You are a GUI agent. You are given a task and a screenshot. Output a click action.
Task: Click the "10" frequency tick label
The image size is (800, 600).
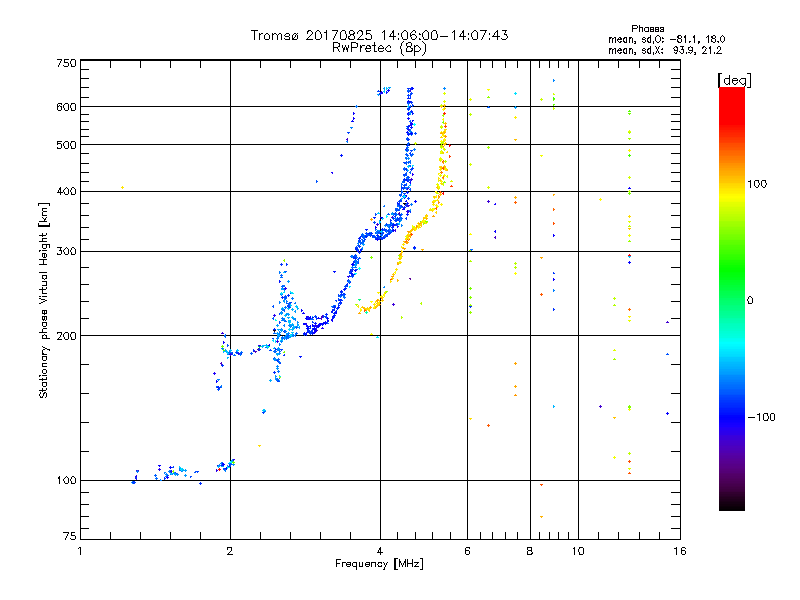click(x=578, y=551)
